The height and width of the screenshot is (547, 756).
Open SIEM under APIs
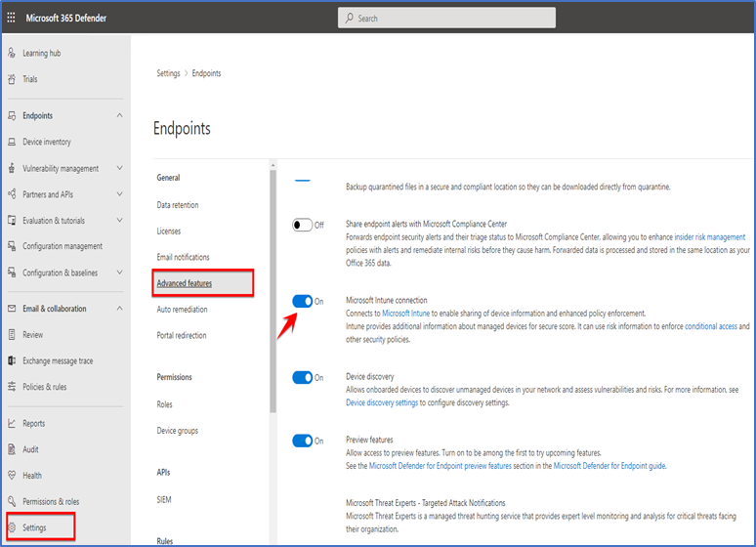164,500
